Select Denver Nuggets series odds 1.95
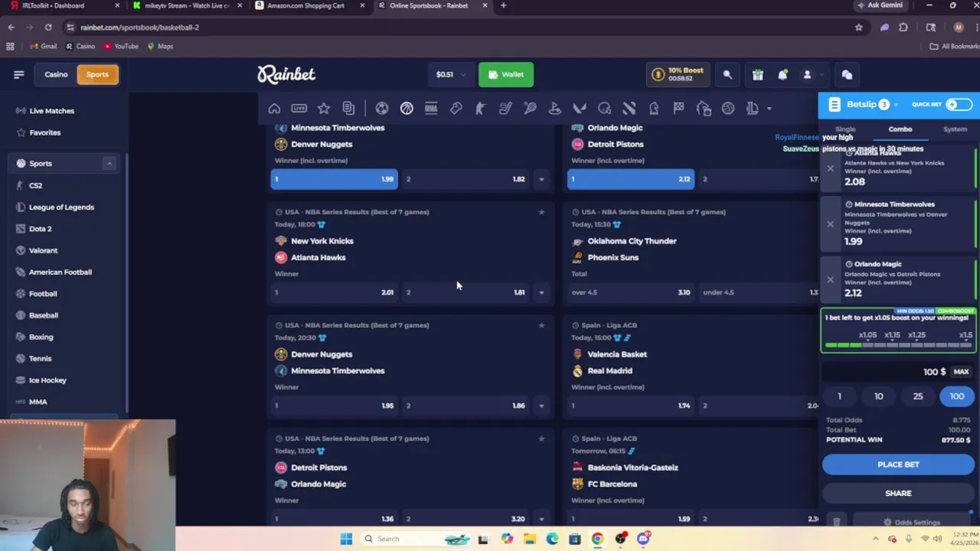 click(334, 406)
